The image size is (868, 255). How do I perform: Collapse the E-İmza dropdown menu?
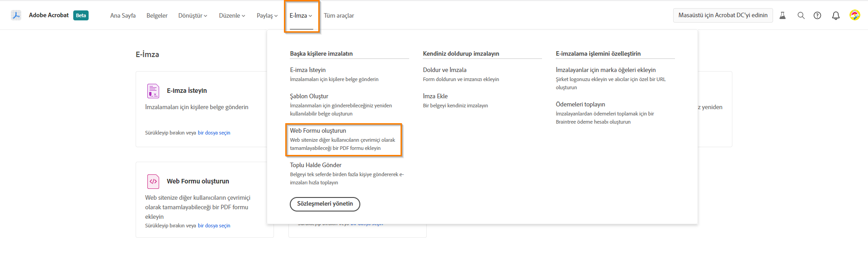(301, 15)
